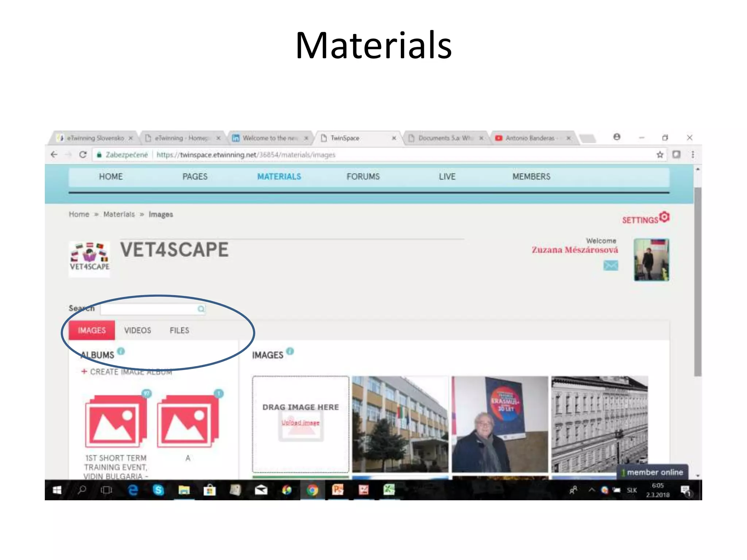Click Create Image Album link
747x560 pixels.
[131, 372]
